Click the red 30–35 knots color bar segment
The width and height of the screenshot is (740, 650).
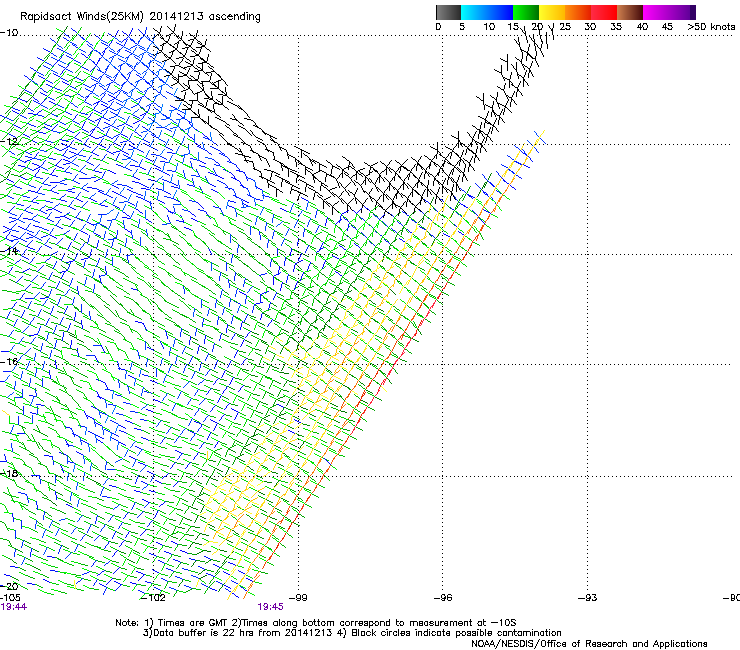604,12
